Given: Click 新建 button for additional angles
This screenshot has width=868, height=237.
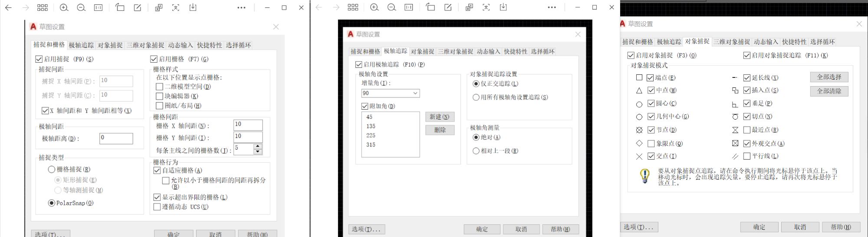Looking at the screenshot, I should pos(440,117).
